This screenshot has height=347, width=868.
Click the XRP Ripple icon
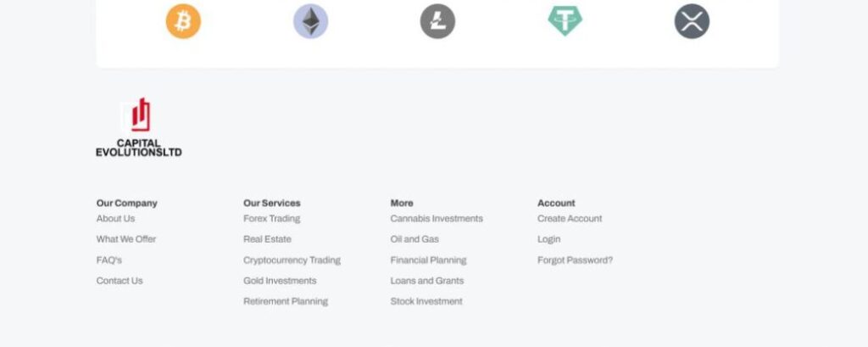pyautogui.click(x=692, y=21)
